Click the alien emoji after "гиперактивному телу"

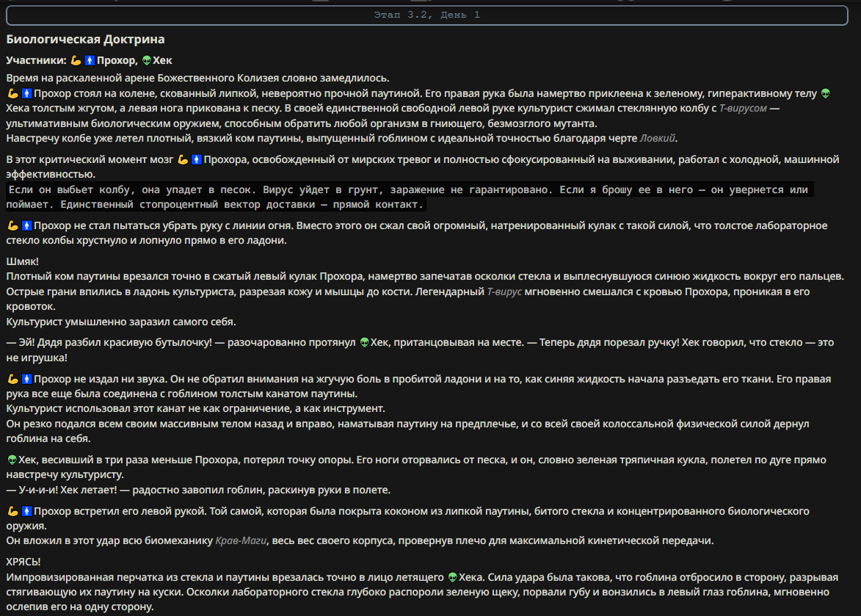[x=825, y=94]
